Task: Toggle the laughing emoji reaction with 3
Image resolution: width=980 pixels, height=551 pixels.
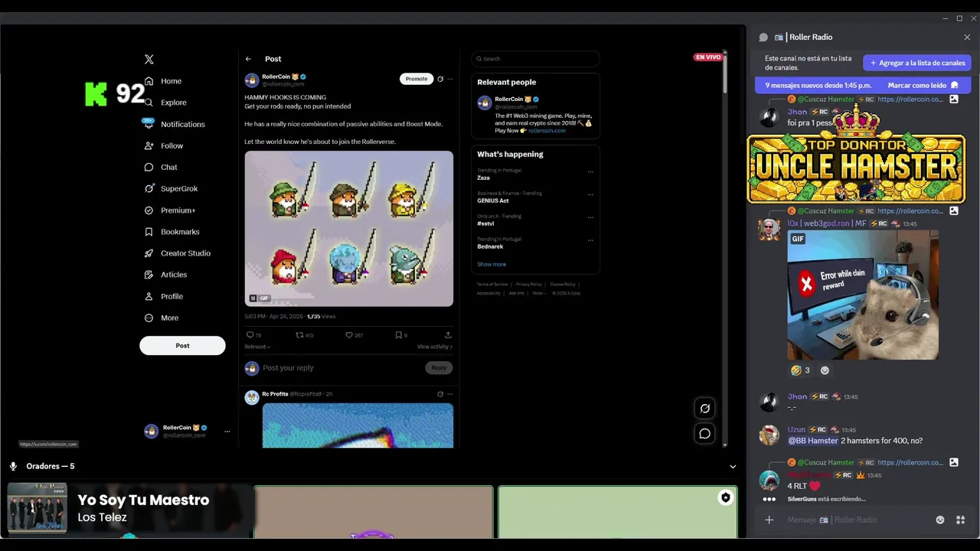Action: (800, 370)
